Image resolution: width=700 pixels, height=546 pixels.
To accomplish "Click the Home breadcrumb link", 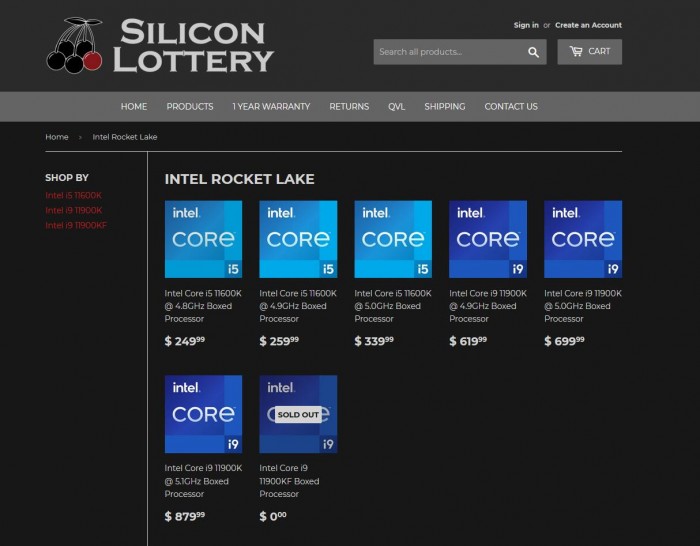I will click(57, 137).
